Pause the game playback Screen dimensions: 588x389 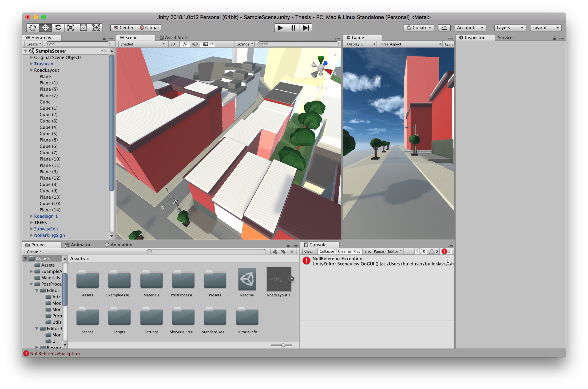click(x=293, y=28)
